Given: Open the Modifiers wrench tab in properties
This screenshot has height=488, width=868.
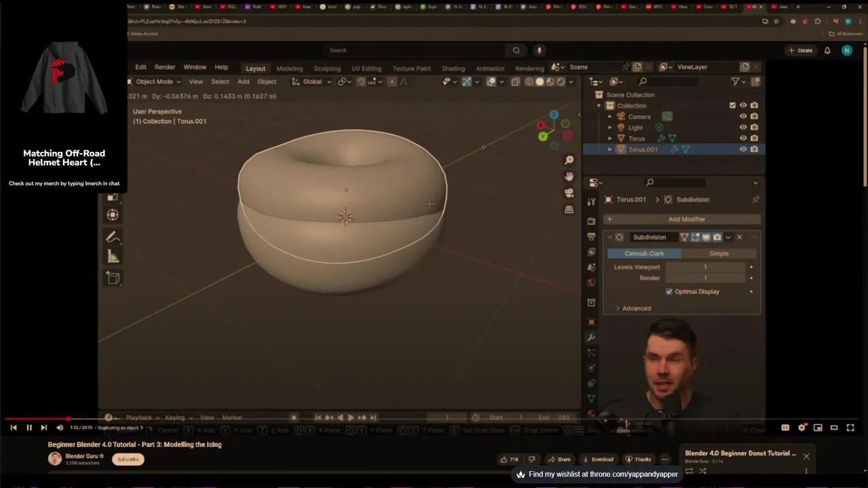Looking at the screenshot, I should click(591, 337).
